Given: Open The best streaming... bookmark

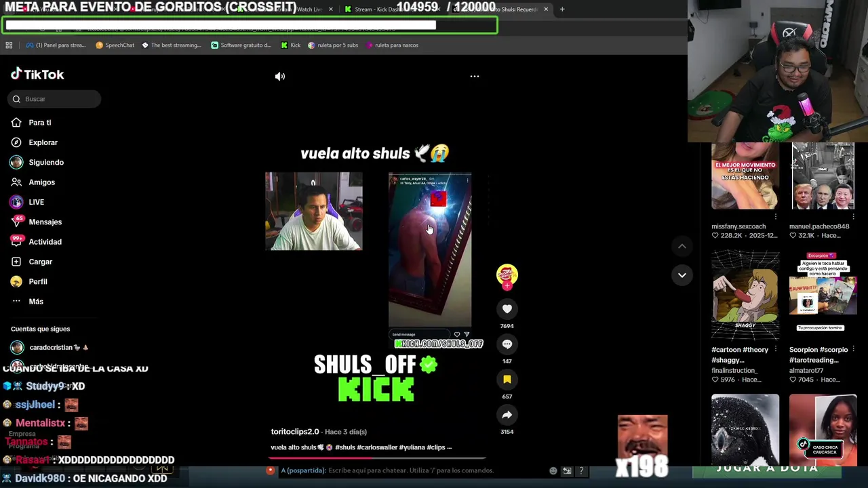Looking at the screenshot, I should (172, 45).
